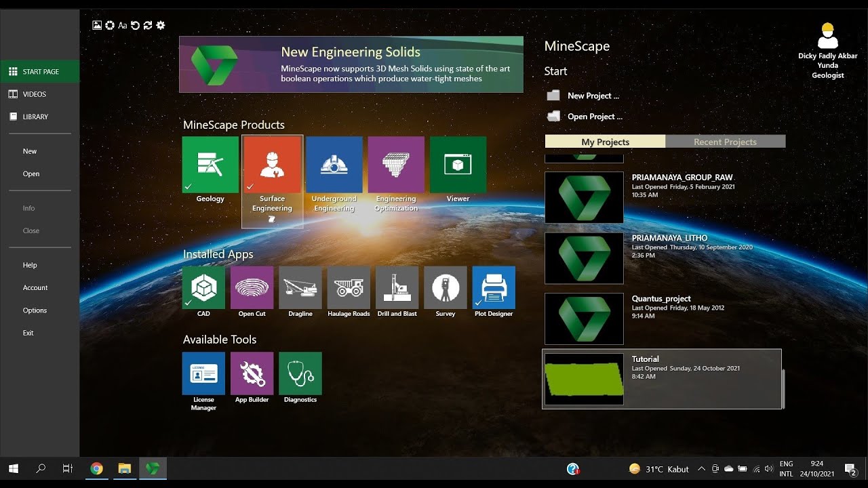
Task: Click the New Project ... link
Action: pyautogui.click(x=593, y=96)
